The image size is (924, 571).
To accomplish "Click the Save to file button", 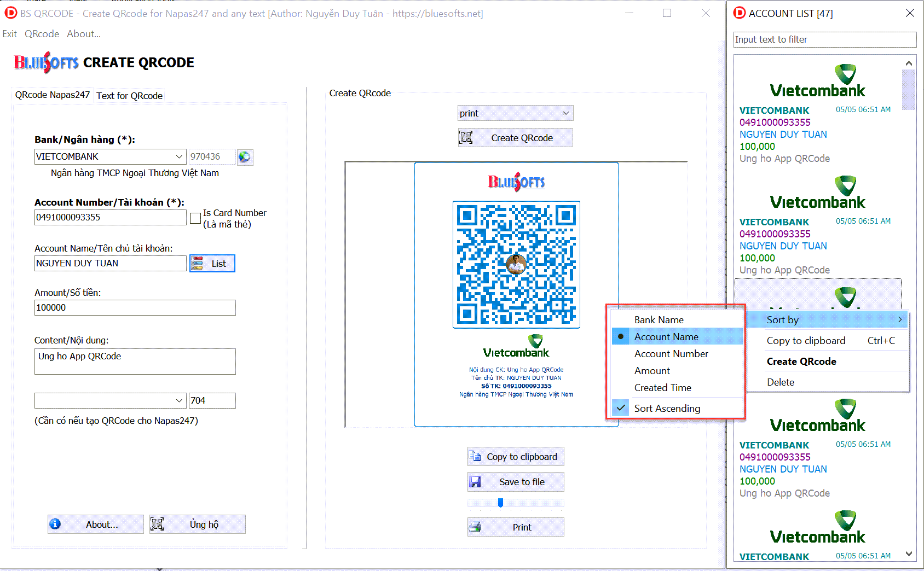I will pos(516,482).
